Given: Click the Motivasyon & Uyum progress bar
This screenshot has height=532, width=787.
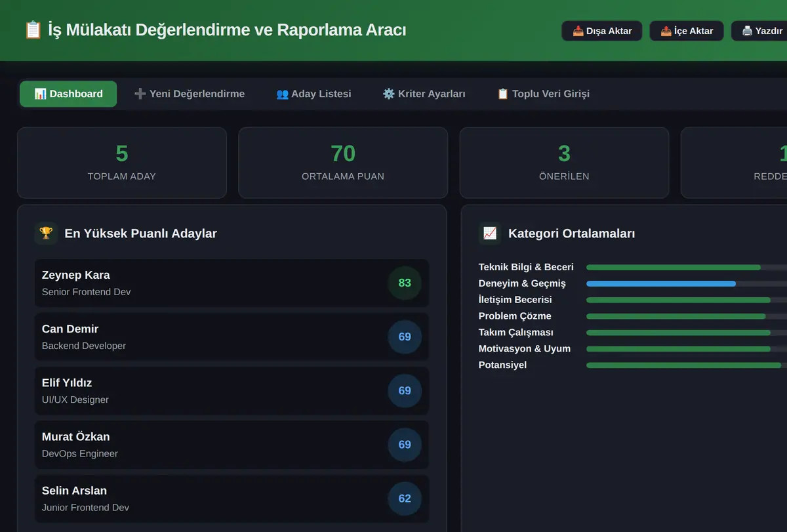Looking at the screenshot, I should tap(687, 349).
